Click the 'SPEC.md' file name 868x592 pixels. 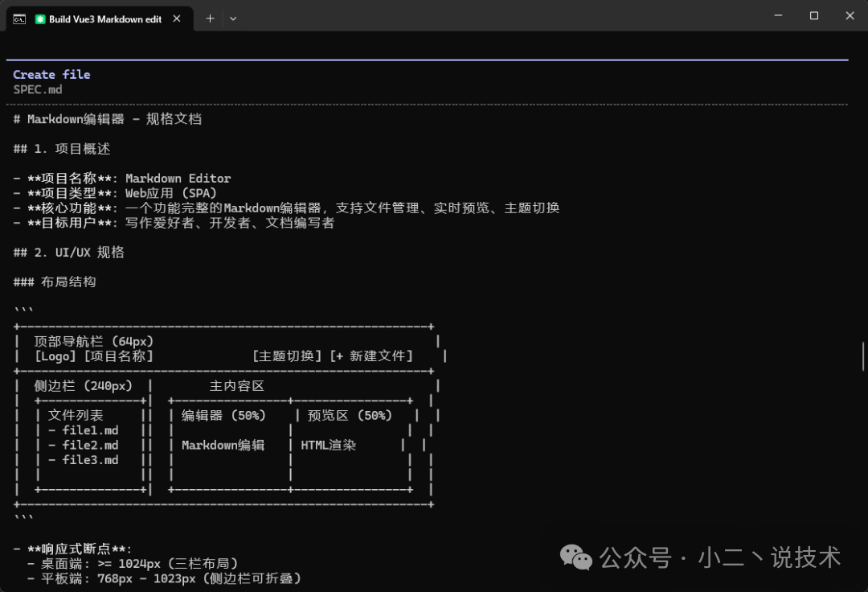pyautogui.click(x=38, y=90)
